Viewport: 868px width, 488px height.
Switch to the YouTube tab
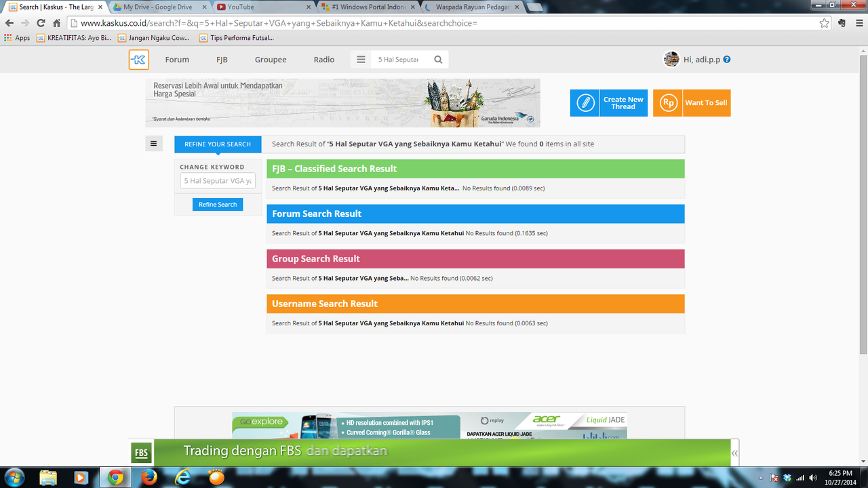pos(263,7)
